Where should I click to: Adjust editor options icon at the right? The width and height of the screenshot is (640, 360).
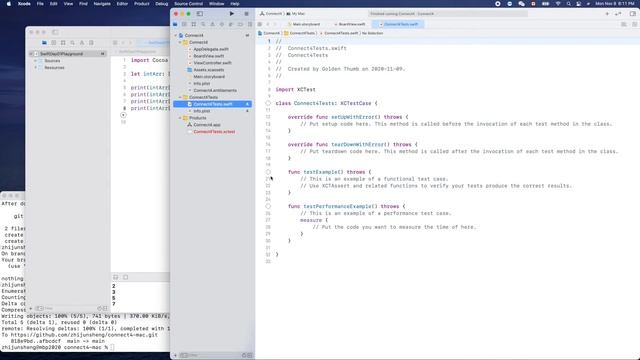pos(624,24)
